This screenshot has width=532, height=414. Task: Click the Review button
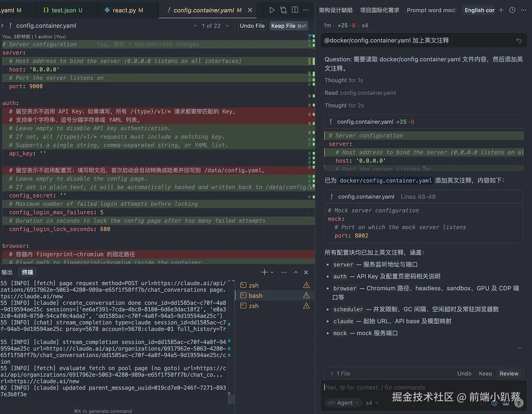point(509,373)
